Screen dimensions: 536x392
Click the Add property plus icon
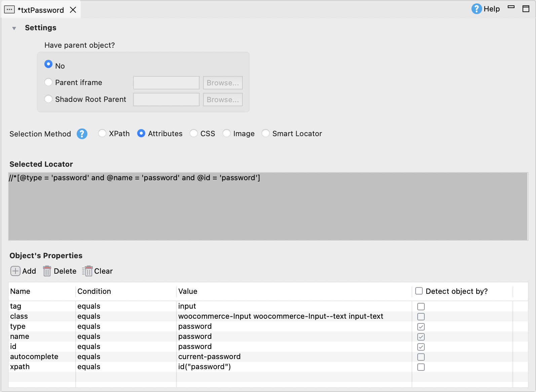(x=15, y=271)
